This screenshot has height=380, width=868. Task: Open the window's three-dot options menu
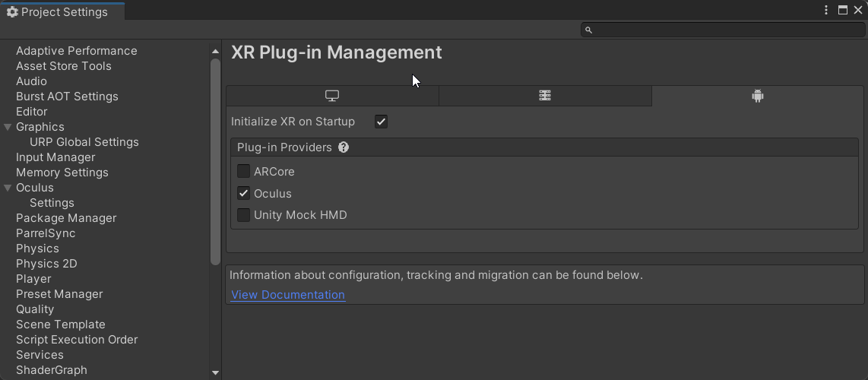[x=826, y=11]
